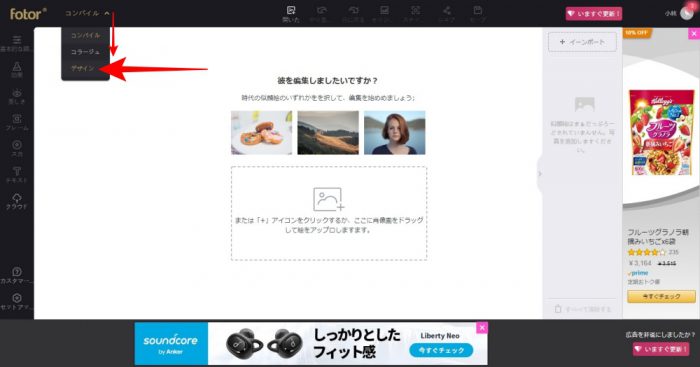
Task: Choose デザイン from the dropdown list
Action: tap(83, 68)
